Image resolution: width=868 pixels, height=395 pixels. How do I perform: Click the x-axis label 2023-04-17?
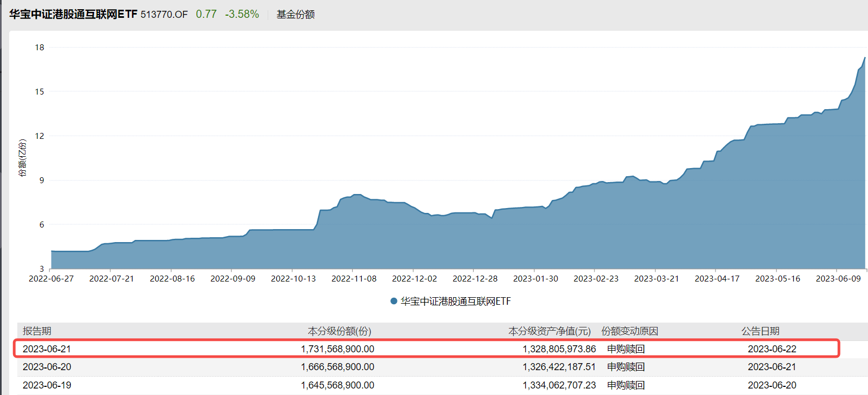point(717,279)
